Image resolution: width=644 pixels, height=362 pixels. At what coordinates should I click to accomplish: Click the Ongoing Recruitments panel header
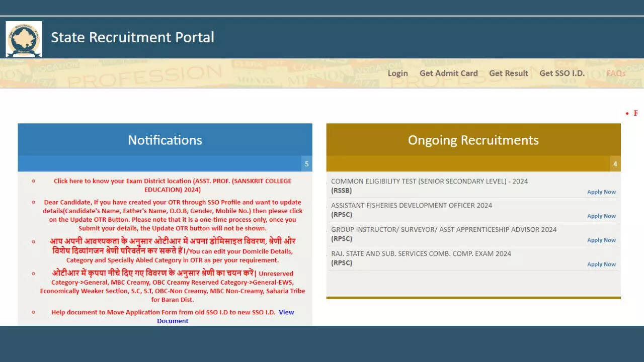coord(473,140)
